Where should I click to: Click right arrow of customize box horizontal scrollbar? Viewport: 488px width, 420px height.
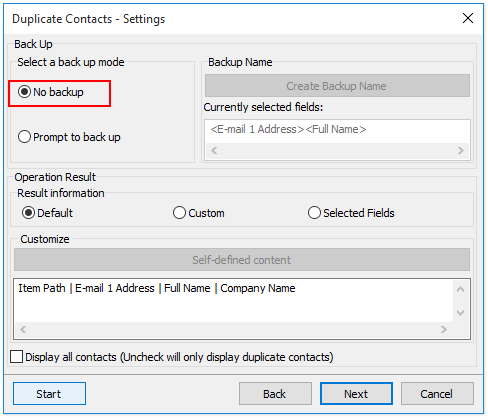coord(444,330)
